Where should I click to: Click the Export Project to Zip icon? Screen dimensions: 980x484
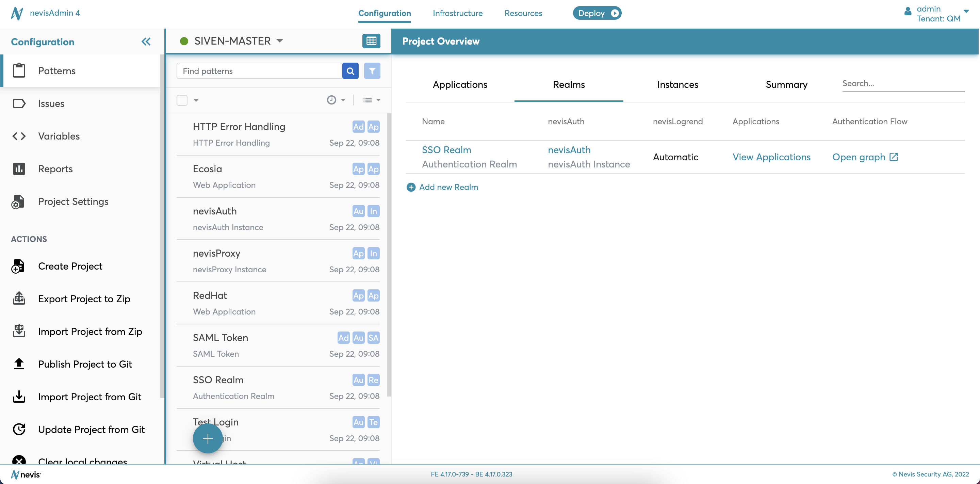pos(19,299)
